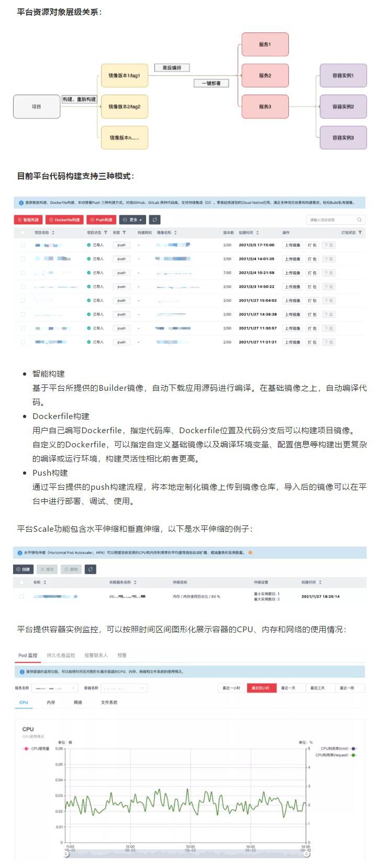
Task: Click 下载 for the 2021/2/4 10:21:59 row
Action: [328, 273]
